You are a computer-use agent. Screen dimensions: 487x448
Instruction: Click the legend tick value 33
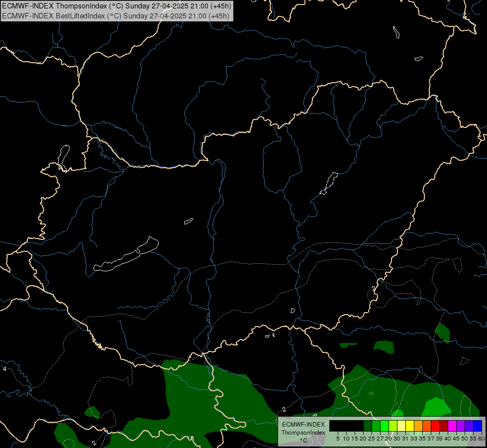tap(414, 439)
